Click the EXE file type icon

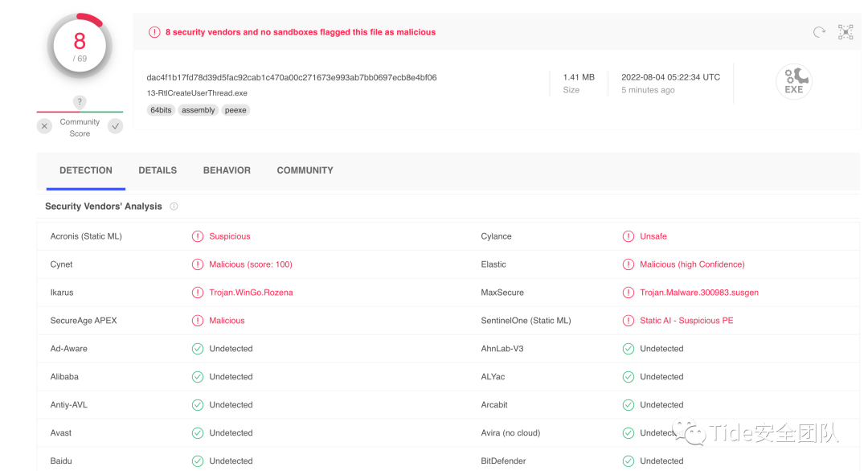[x=794, y=81]
